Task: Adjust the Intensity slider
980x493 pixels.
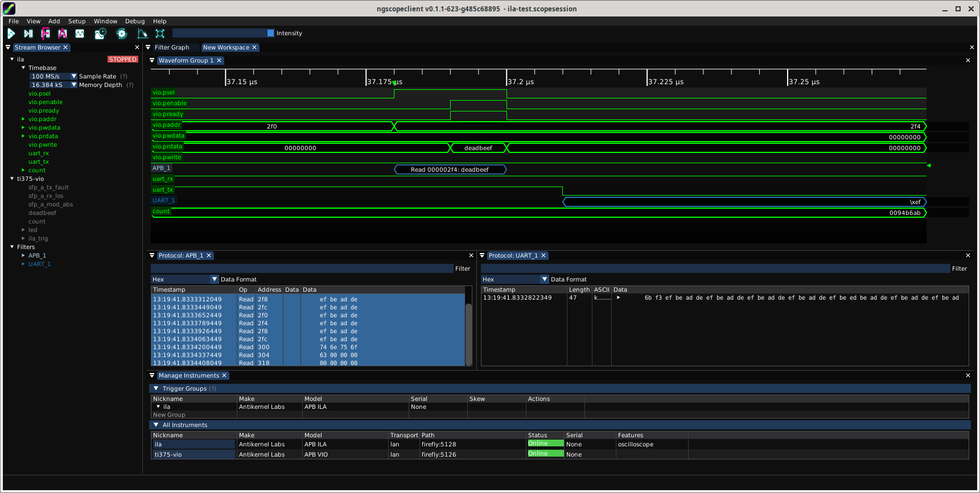Action: [223, 33]
